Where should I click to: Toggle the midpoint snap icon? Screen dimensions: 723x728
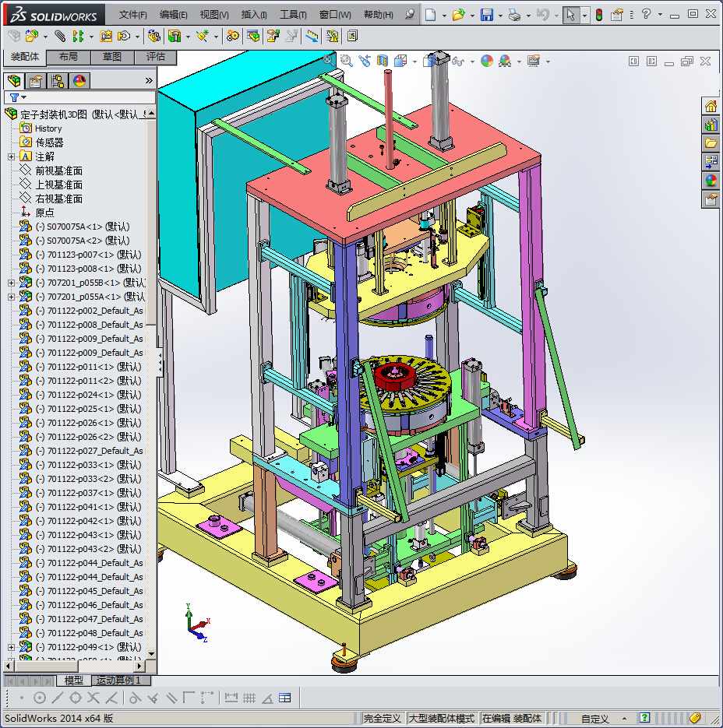58,698
